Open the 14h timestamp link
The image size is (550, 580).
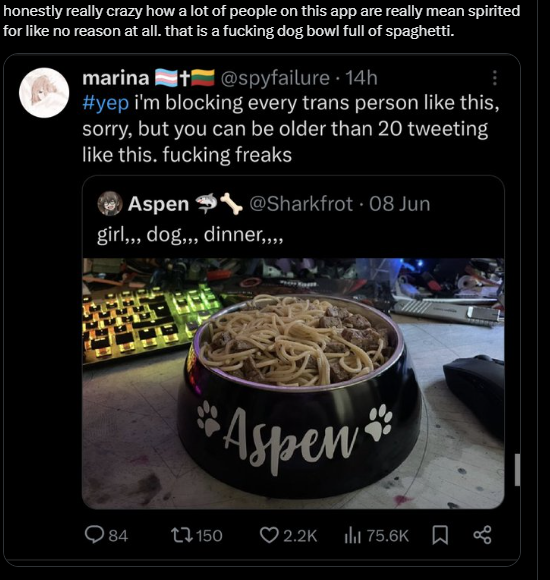pyautogui.click(x=361, y=78)
